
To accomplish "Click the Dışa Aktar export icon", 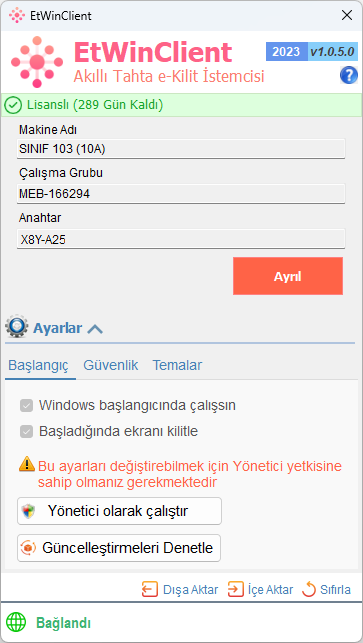I will coord(150,590).
